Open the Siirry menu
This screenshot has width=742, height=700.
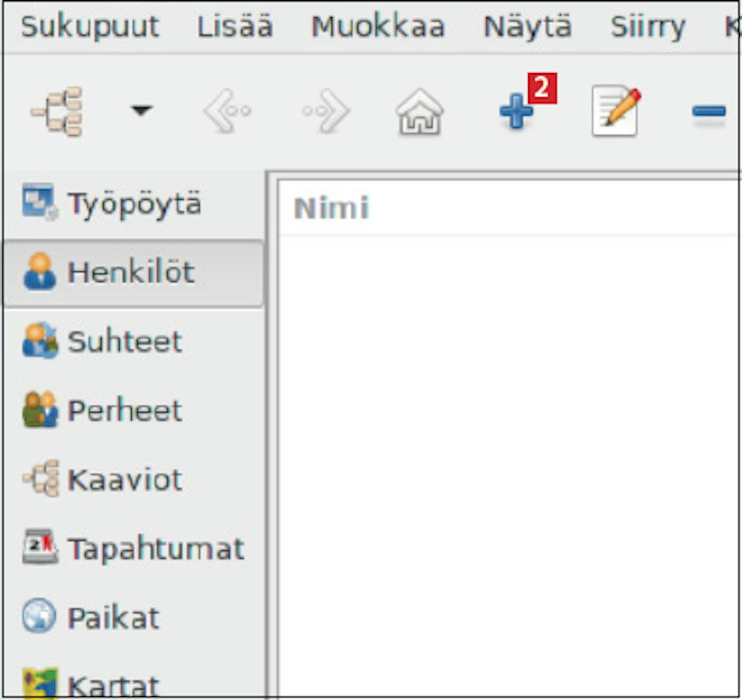pyautogui.click(x=648, y=26)
